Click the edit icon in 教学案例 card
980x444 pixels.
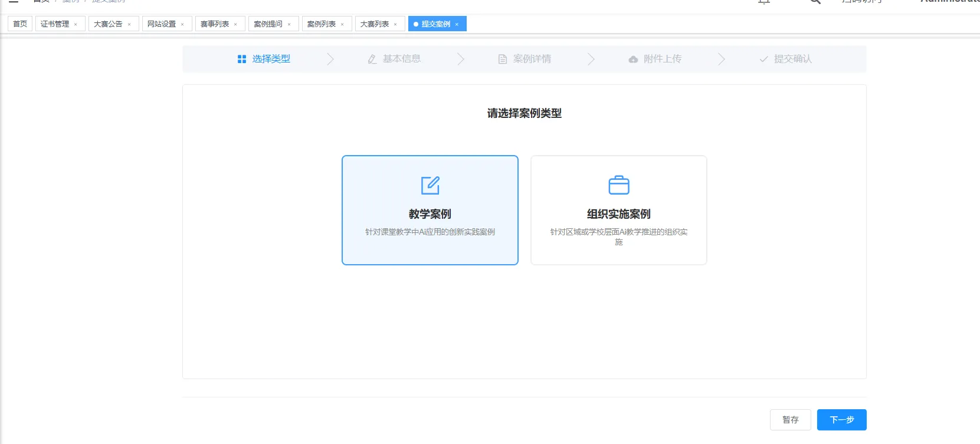click(430, 185)
